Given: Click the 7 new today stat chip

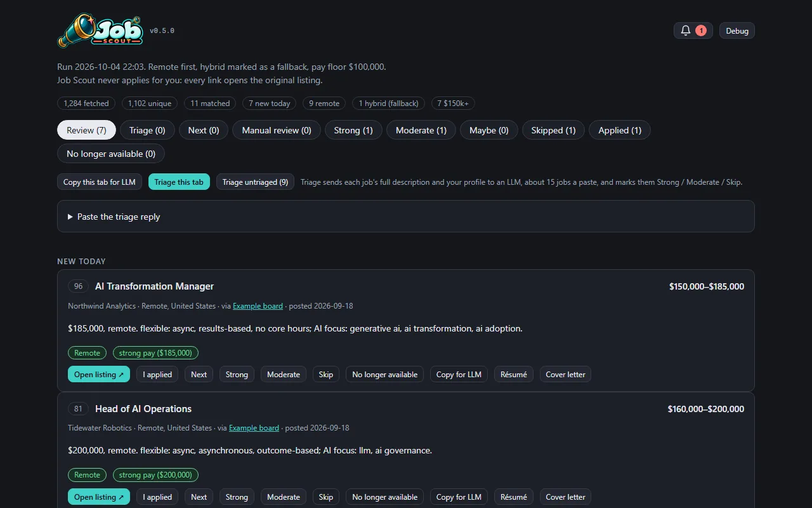Looking at the screenshot, I should [270, 104].
